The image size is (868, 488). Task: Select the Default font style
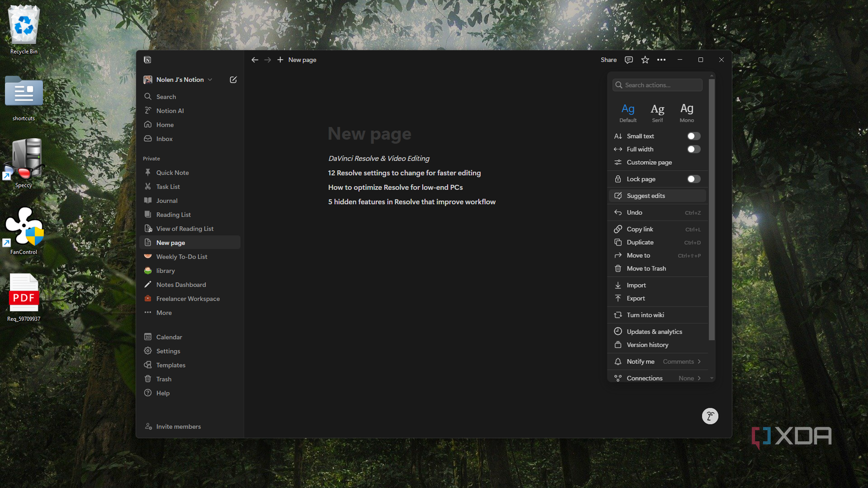pyautogui.click(x=628, y=112)
